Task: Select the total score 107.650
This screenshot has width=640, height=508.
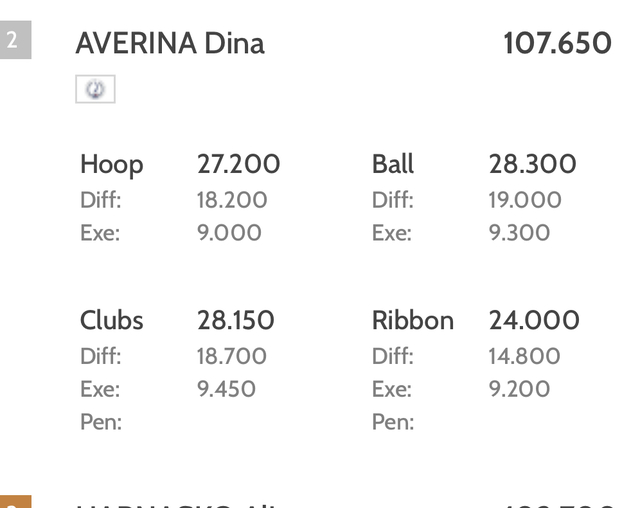Action: (558, 43)
